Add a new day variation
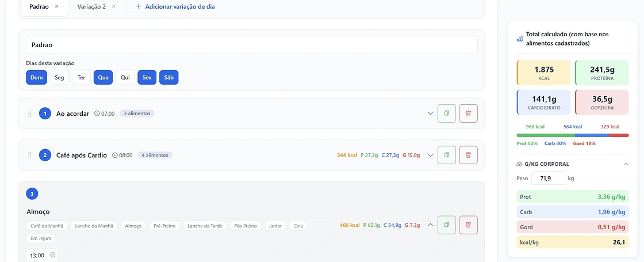Screen dimensions: 644x262 [175, 6]
